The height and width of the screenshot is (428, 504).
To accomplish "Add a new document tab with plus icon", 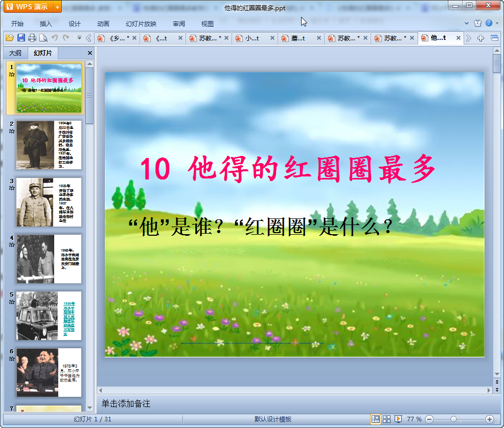I will click(481, 38).
